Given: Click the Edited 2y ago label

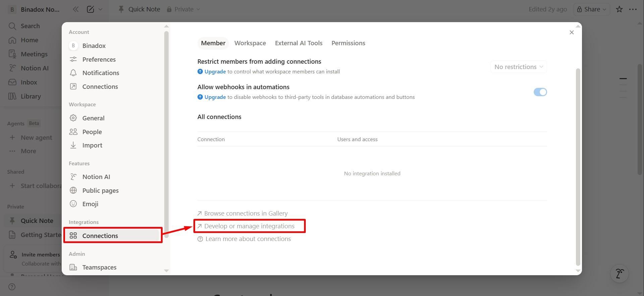Looking at the screenshot, I should tap(548, 9).
